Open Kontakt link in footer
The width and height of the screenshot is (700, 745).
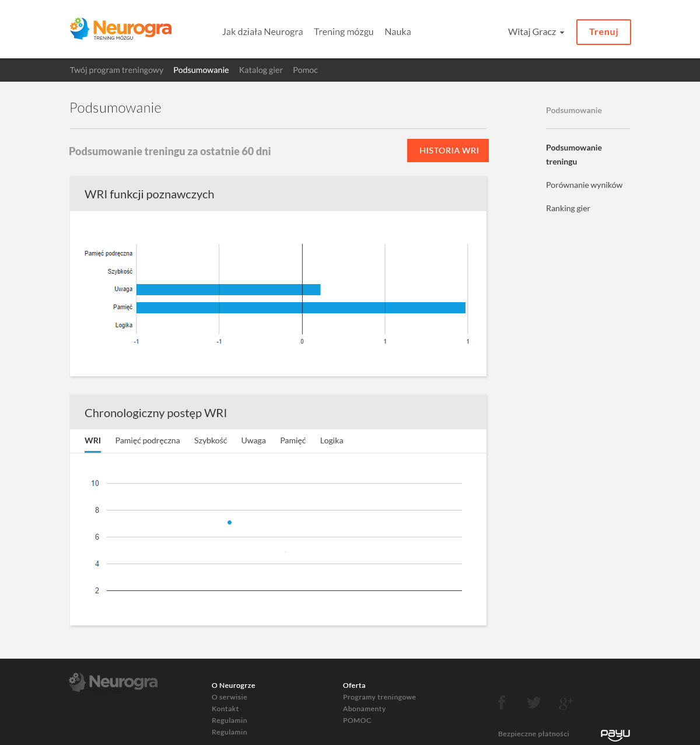(225, 709)
